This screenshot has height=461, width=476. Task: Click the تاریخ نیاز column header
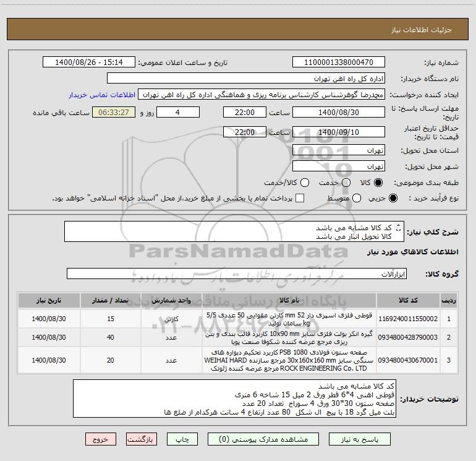(x=49, y=301)
